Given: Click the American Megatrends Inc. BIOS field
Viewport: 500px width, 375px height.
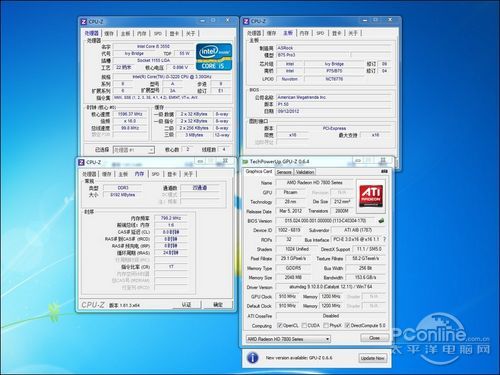Looking at the screenshot, I should point(334,97).
